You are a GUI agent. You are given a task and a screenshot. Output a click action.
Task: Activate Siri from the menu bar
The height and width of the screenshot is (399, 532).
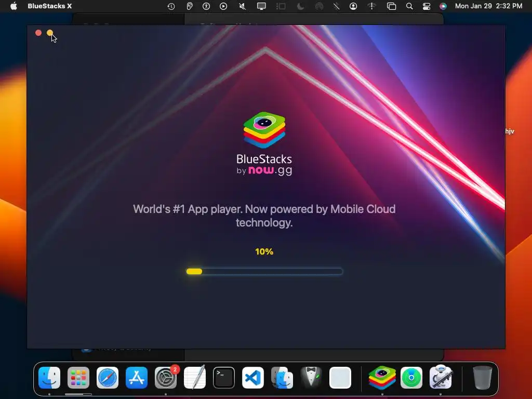tap(443, 6)
